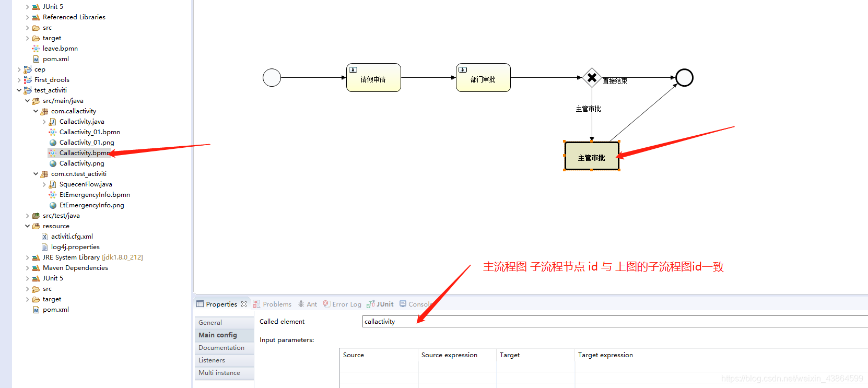Screen dimensions: 868x388
Task: Collapse the test_activiti project
Action: tap(19, 90)
